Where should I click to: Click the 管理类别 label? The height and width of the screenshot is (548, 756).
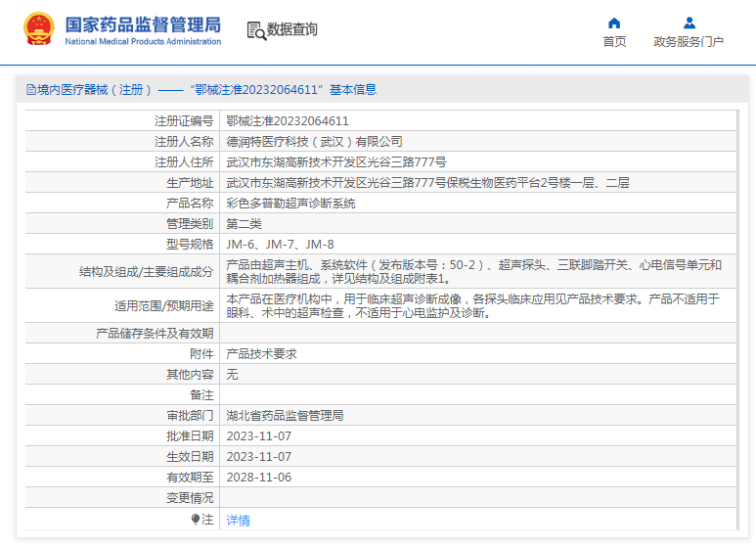pyautogui.click(x=190, y=224)
